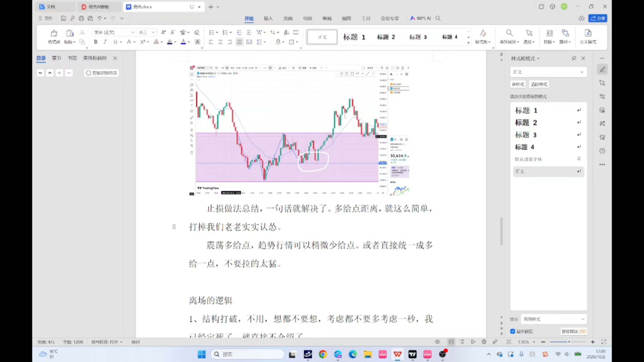This screenshot has width=644, height=362.
Task: Apply distributed alignment
Action: pyautogui.click(x=249, y=42)
